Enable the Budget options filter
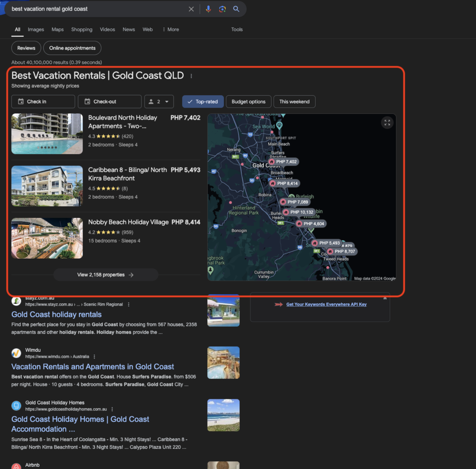This screenshot has height=469, width=476. (x=248, y=102)
